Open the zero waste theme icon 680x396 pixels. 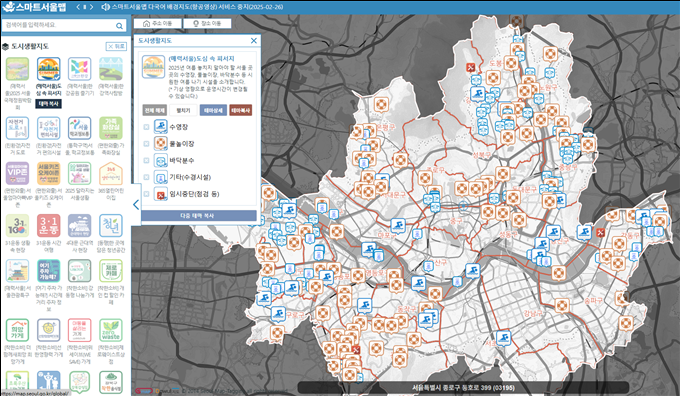pos(111,331)
